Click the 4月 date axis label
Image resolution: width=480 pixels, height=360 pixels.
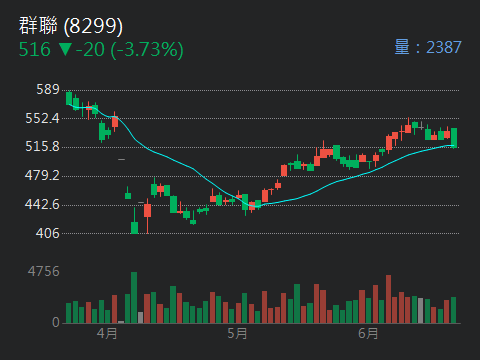107,333
